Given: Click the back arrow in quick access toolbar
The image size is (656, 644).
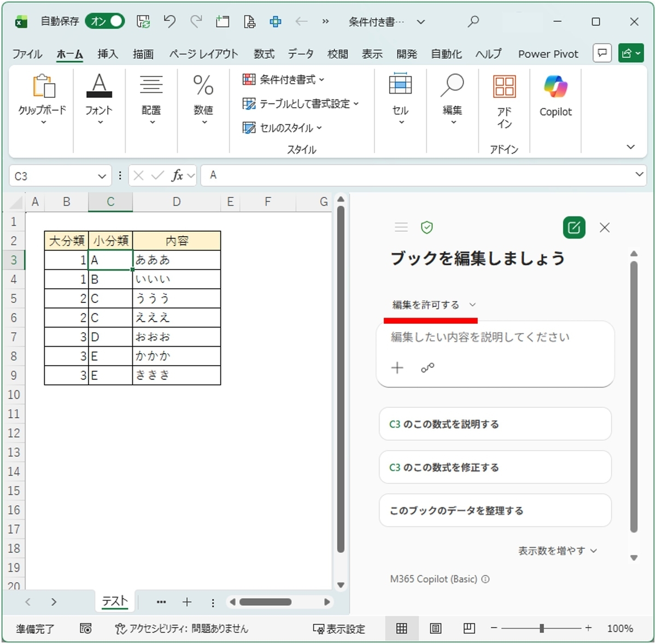Looking at the screenshot, I should click(301, 21).
